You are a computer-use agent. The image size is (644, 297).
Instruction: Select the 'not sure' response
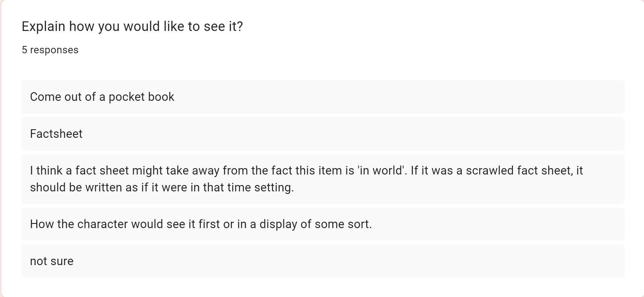pos(52,261)
